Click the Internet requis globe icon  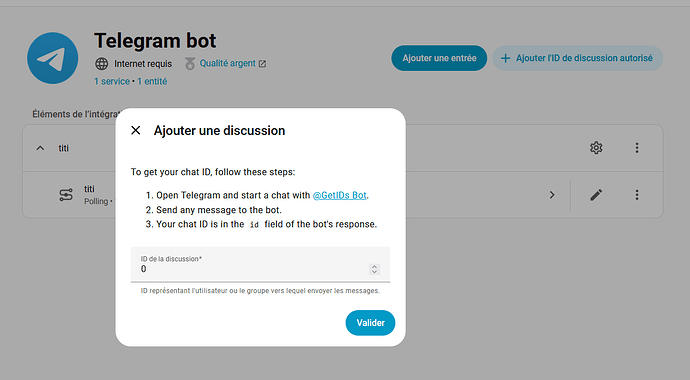pyautogui.click(x=102, y=64)
